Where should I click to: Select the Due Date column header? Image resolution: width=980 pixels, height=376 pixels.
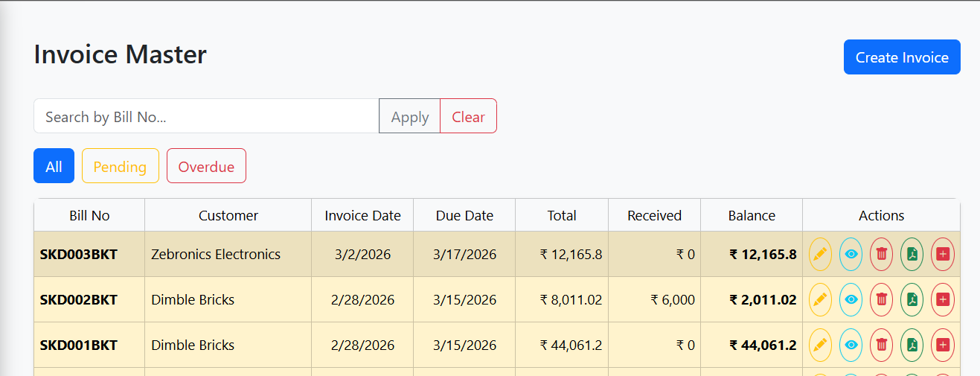464,215
